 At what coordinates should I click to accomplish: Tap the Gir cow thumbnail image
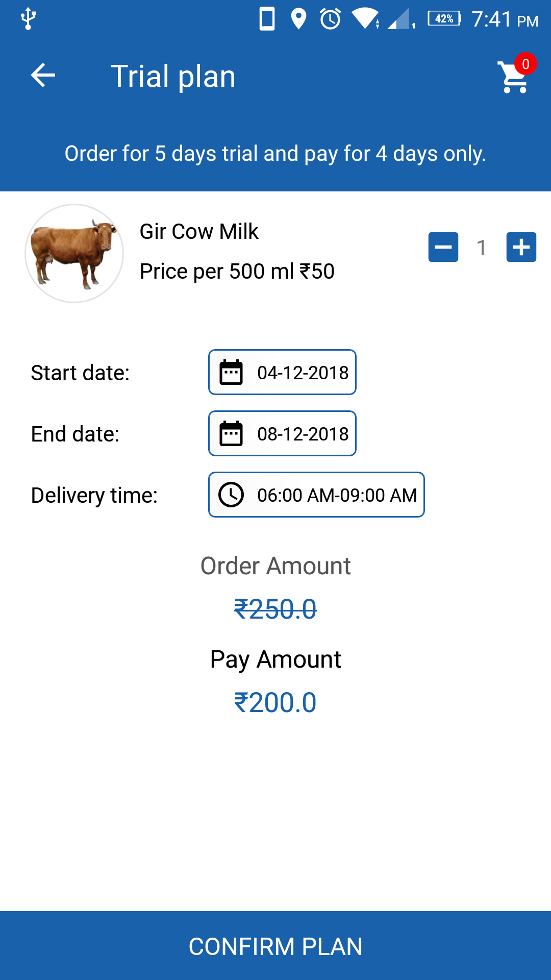[x=74, y=253]
